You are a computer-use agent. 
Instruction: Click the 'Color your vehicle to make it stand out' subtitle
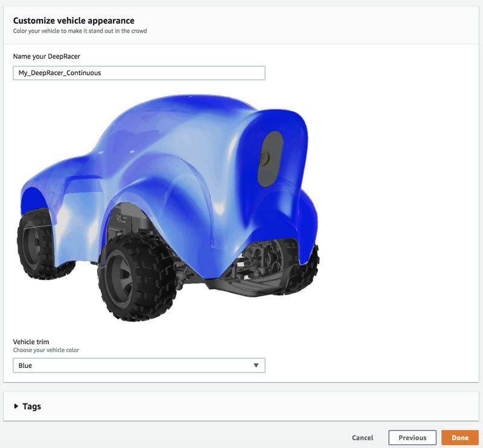click(80, 31)
